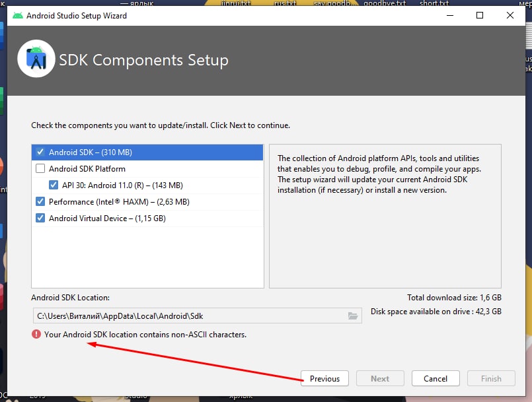Click the Android Studio logo in header

(x=36, y=59)
